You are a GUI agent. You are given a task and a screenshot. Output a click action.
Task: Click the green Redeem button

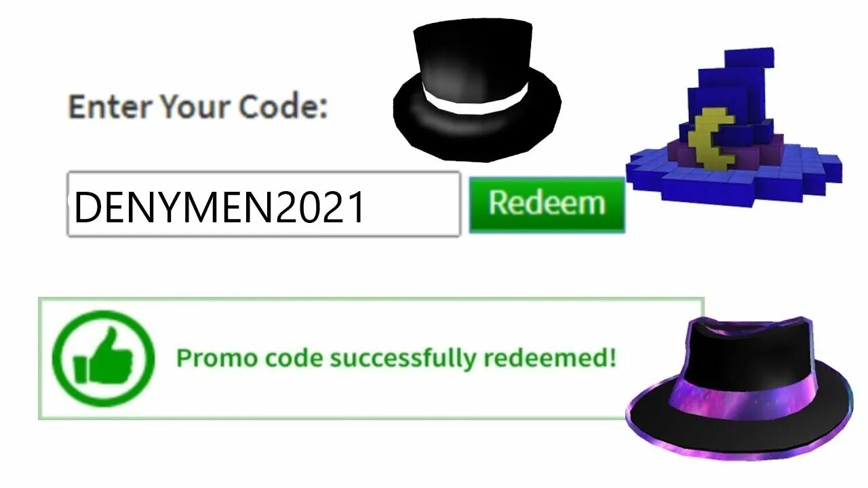coord(547,204)
